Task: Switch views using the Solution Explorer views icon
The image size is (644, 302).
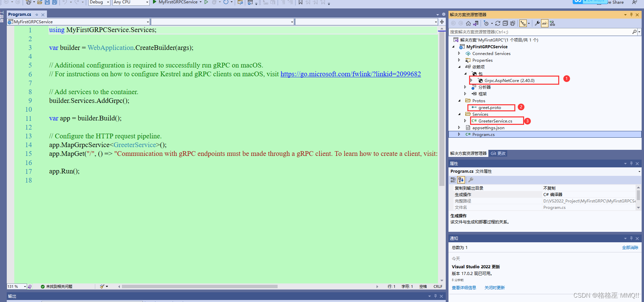Action: click(x=475, y=23)
